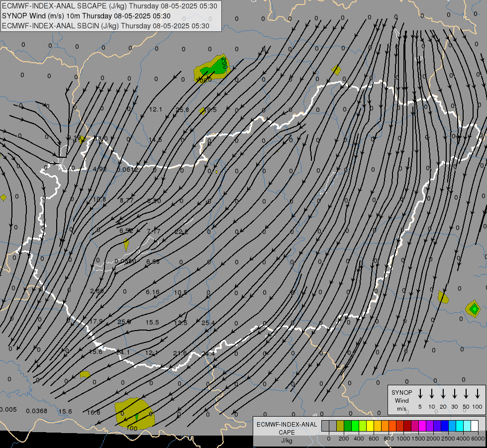
Task: Click the 24.1 grid value on map
Action: pos(123,352)
